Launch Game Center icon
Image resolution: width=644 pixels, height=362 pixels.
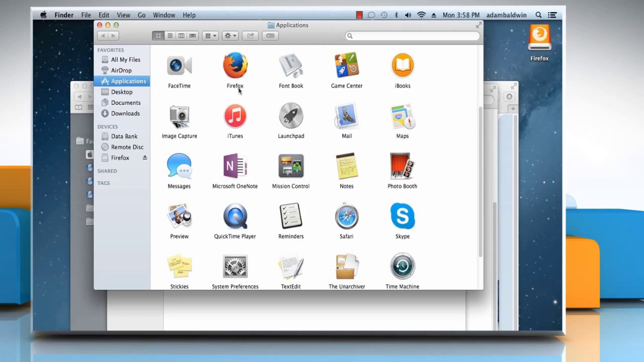[x=347, y=66]
